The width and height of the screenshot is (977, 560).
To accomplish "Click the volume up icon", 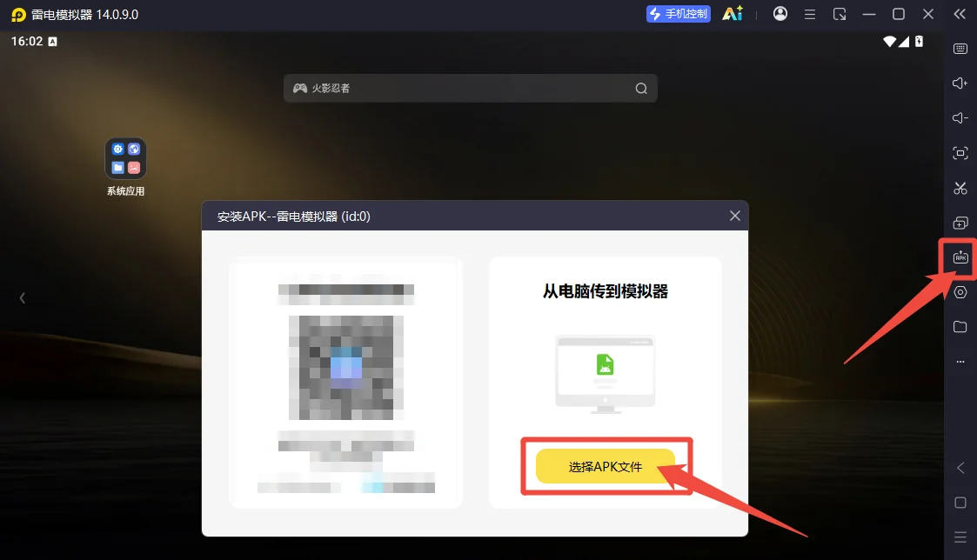I will [960, 83].
